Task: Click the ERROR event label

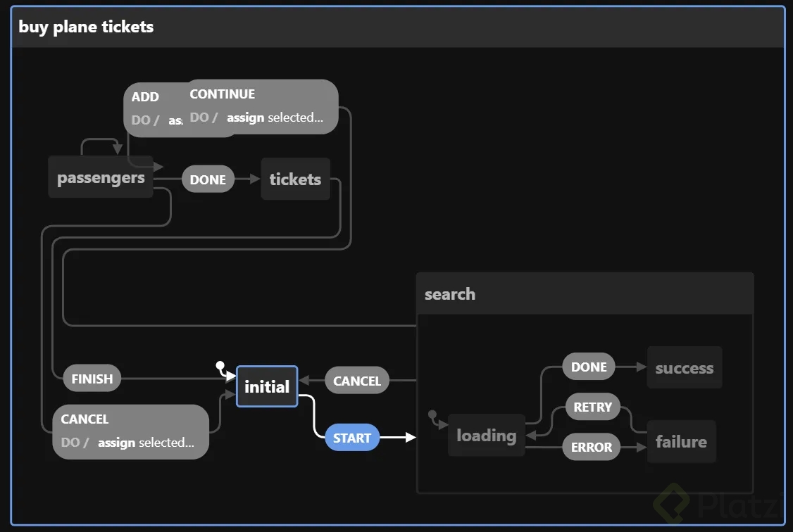Action: 592,447
